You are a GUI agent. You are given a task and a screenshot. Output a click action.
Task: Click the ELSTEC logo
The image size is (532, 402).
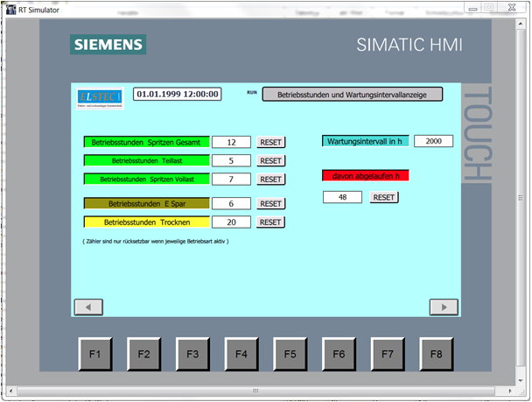pyautogui.click(x=100, y=98)
